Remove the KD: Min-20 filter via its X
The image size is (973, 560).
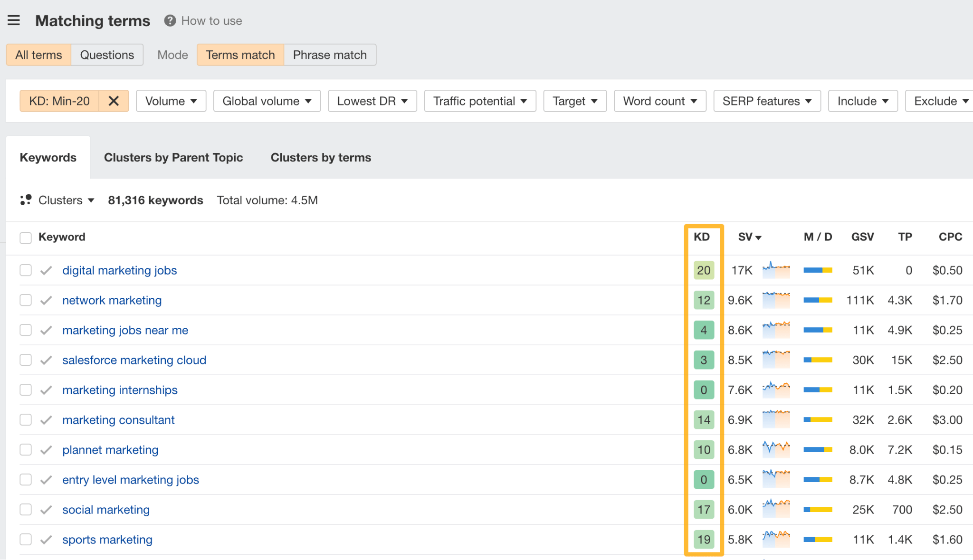point(114,101)
